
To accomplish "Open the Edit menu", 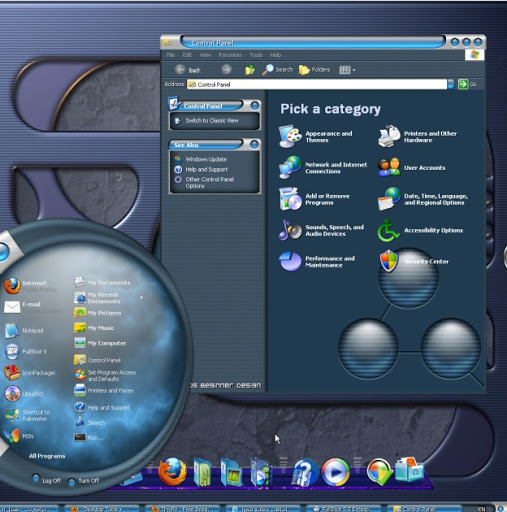I will [x=187, y=55].
